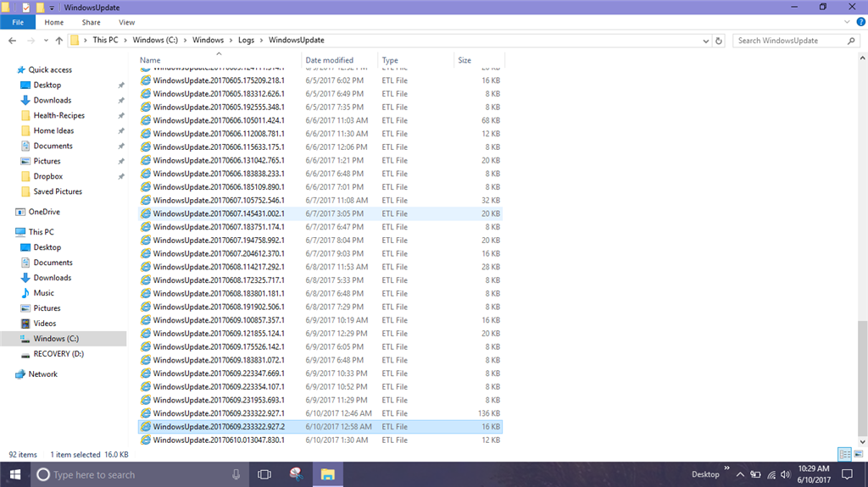Click 'This PC' in the address breadcrumb

point(105,40)
